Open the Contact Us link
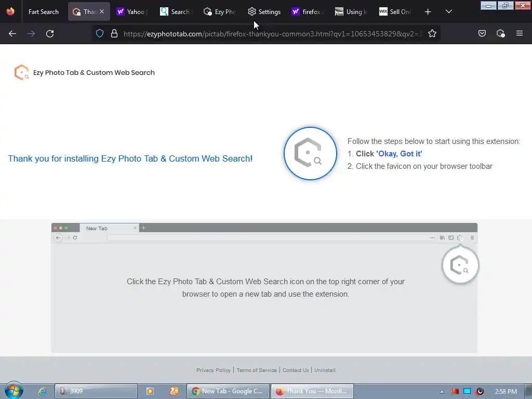 tap(296, 370)
